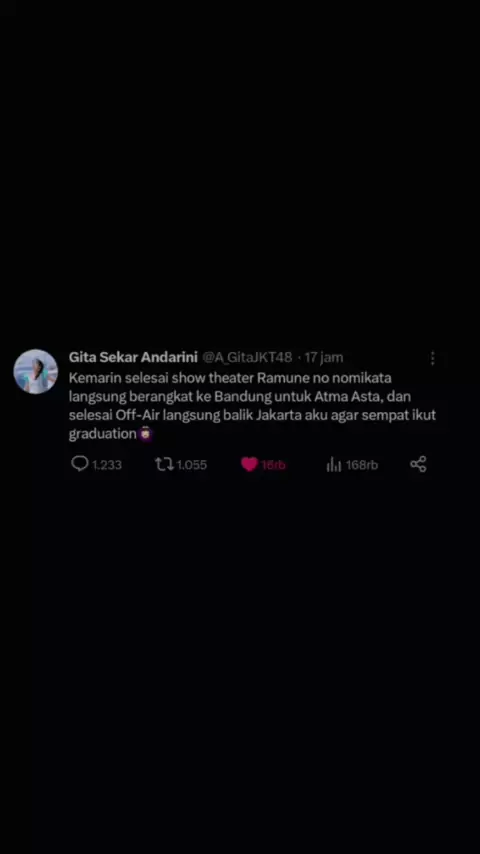This screenshot has height=854, width=480.
Task: Click the word "graduation" in the tweet
Action: (x=102, y=435)
